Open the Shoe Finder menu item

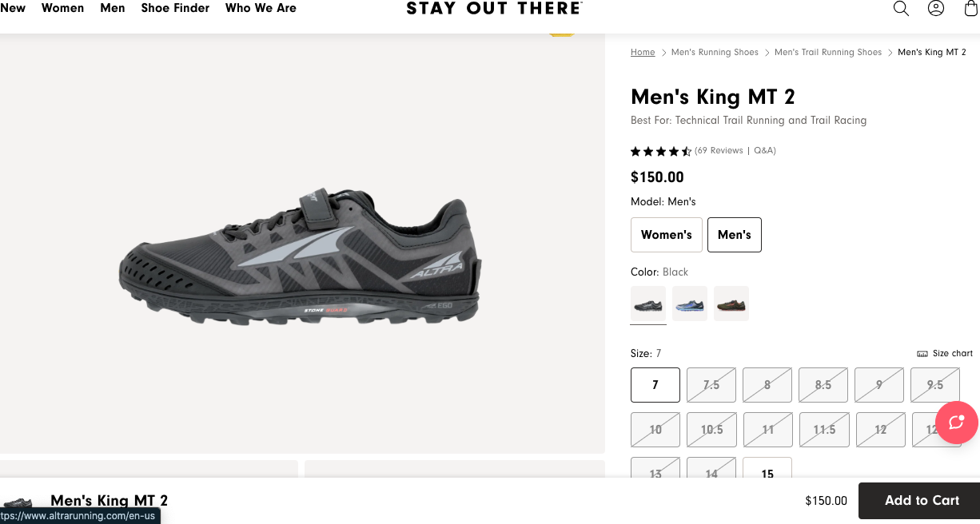175,8
